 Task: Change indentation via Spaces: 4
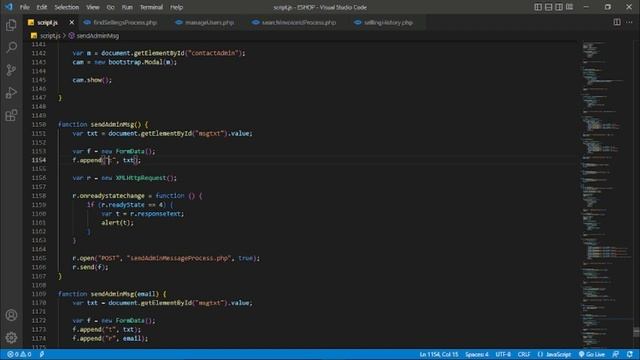(477, 354)
